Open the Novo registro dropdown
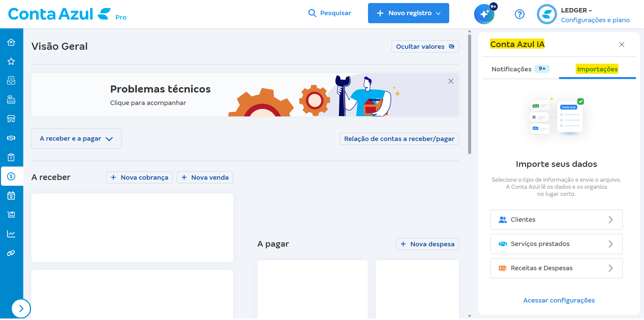The height and width of the screenshot is (320, 644). pos(408,13)
